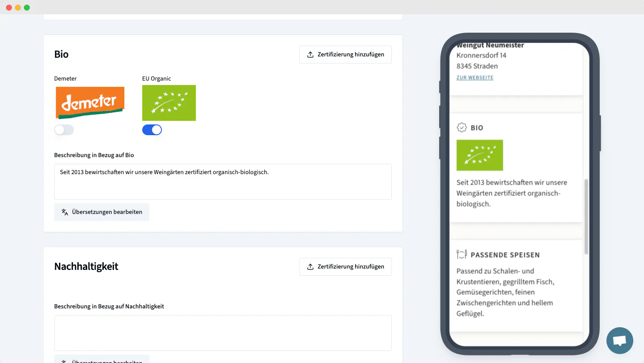Click the Bio description text field
This screenshot has height=363, width=644.
223,182
